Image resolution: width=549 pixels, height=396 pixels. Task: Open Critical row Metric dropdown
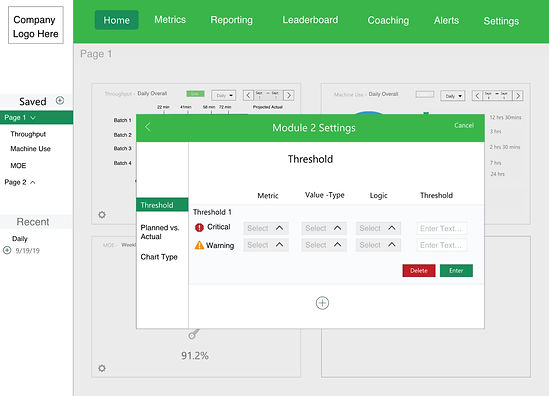click(x=266, y=228)
